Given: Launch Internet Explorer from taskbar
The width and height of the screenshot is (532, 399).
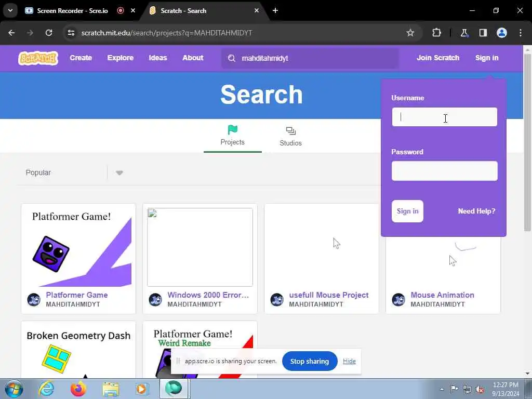Looking at the screenshot, I should pyautogui.click(x=46, y=389).
